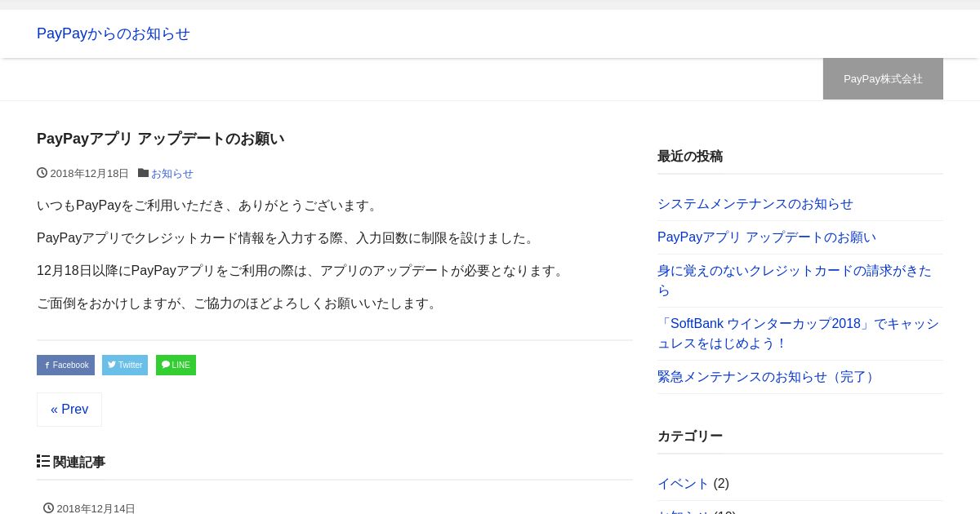The height and width of the screenshot is (514, 980).
Task: Open the イベント category link
Action: point(684,484)
